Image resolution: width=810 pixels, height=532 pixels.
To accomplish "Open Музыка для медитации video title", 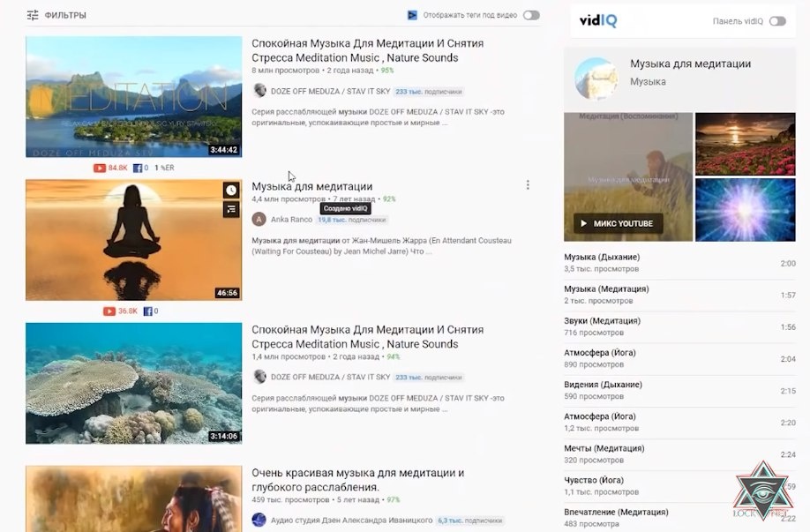I will [312, 186].
